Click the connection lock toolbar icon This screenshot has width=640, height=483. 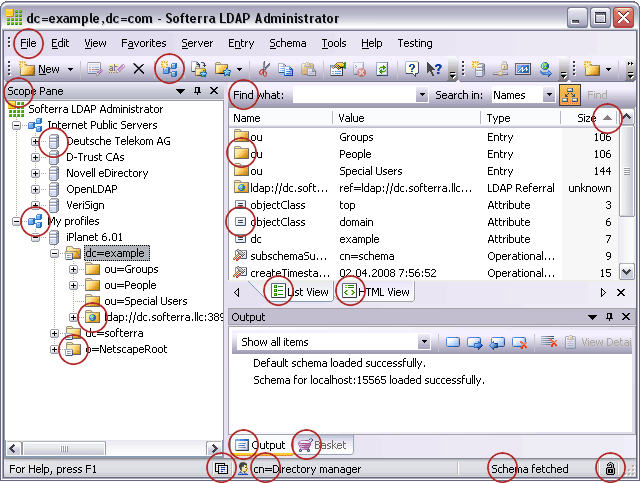click(501, 69)
